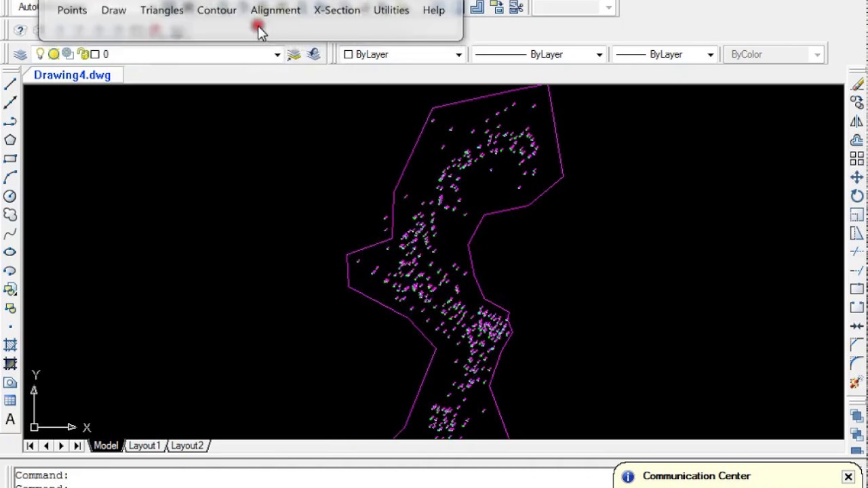Open the Draw menu
Screen dimensions: 868x488
114,10
